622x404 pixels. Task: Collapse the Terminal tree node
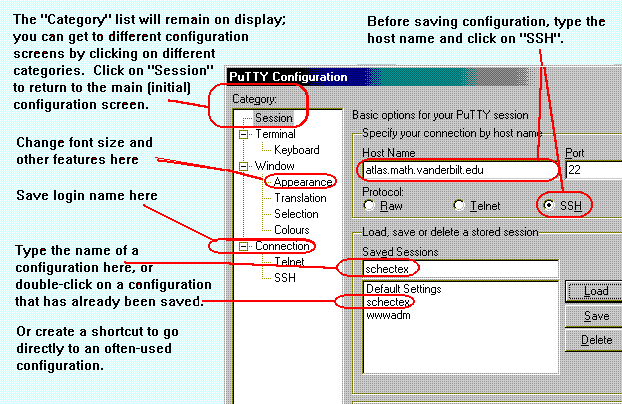[243, 135]
